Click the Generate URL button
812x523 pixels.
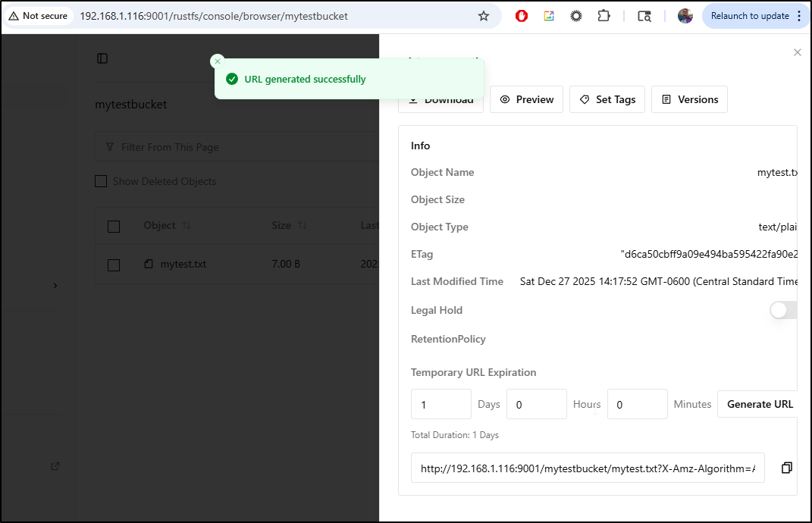coord(760,404)
